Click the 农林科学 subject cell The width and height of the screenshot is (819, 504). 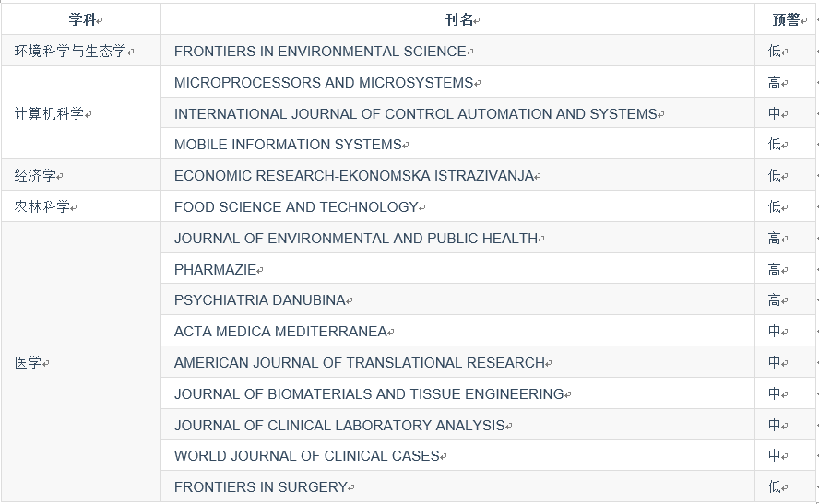pyautogui.click(x=81, y=206)
